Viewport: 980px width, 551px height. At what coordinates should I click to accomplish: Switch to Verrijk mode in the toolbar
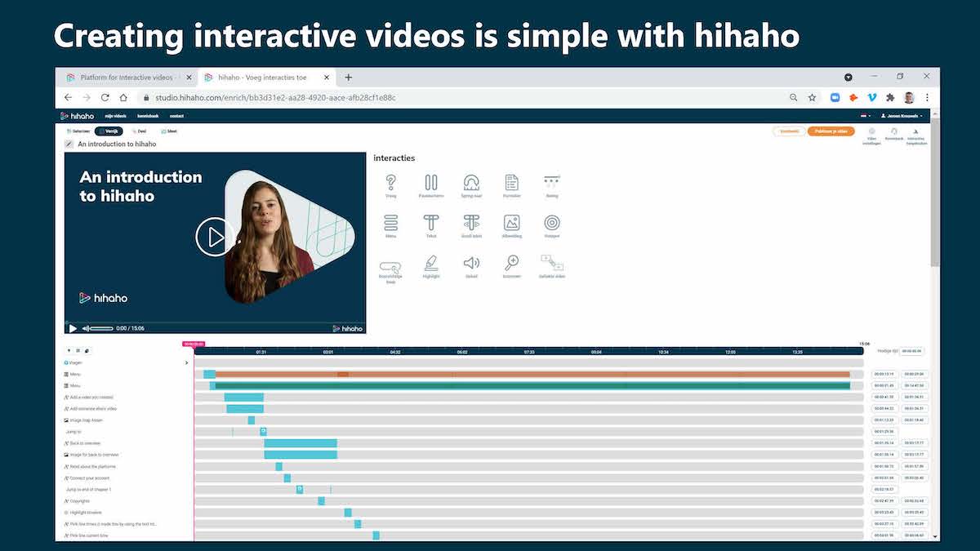click(x=111, y=131)
